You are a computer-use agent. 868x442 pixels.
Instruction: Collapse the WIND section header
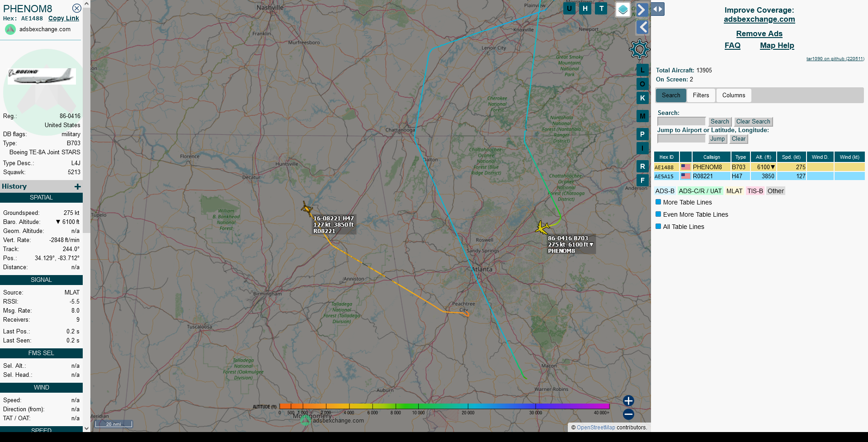(x=41, y=388)
